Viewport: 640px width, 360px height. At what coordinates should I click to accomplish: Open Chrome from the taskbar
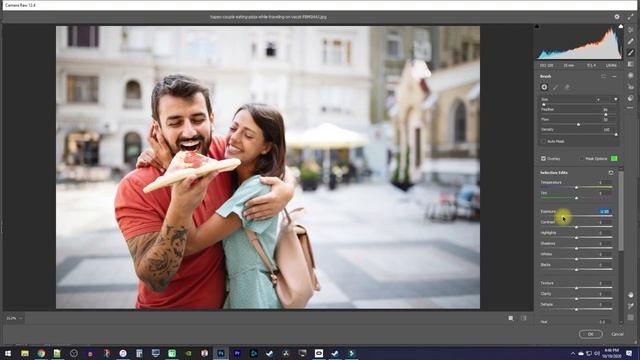(41, 353)
